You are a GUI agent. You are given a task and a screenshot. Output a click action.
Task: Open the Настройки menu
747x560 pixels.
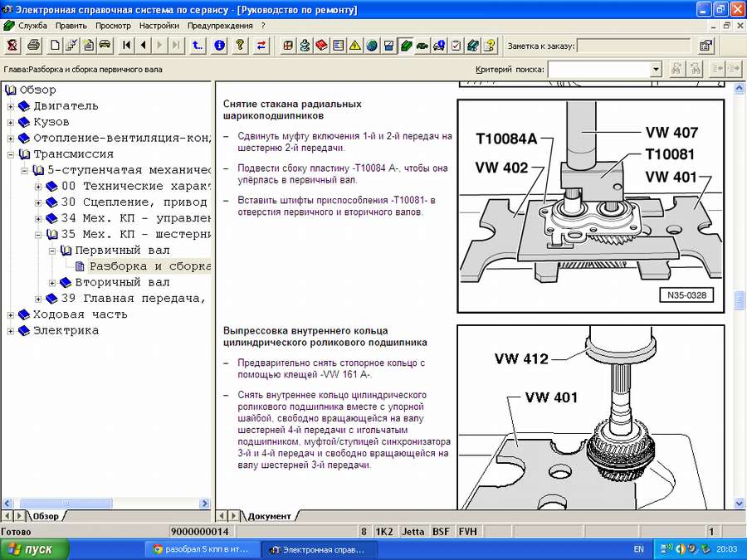pyautogui.click(x=159, y=26)
